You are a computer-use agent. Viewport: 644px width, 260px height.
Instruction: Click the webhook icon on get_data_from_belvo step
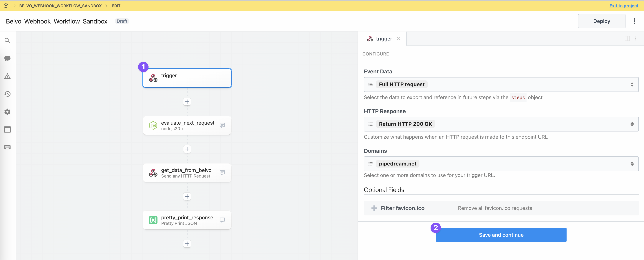coord(153,173)
